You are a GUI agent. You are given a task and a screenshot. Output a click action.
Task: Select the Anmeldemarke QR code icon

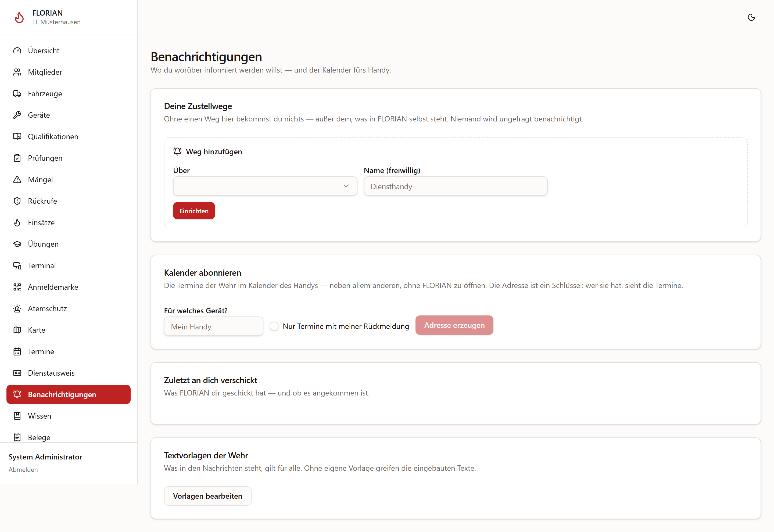pos(17,287)
